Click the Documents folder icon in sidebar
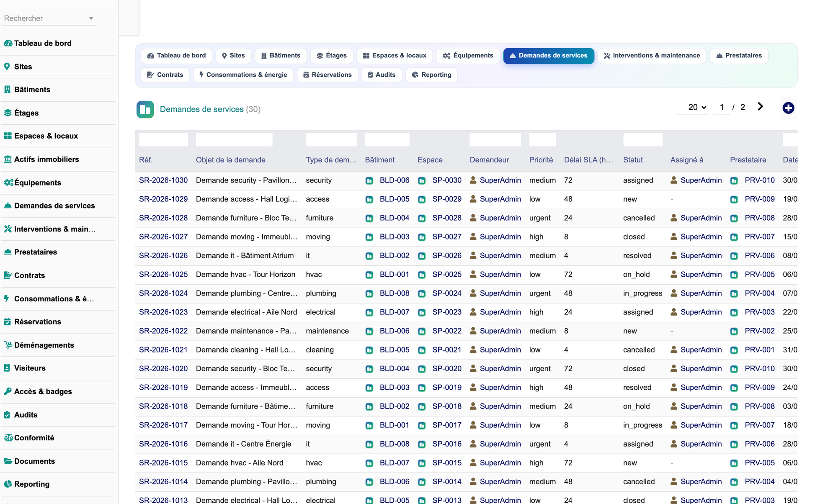This screenshot has width=815, height=504. pyautogui.click(x=8, y=461)
